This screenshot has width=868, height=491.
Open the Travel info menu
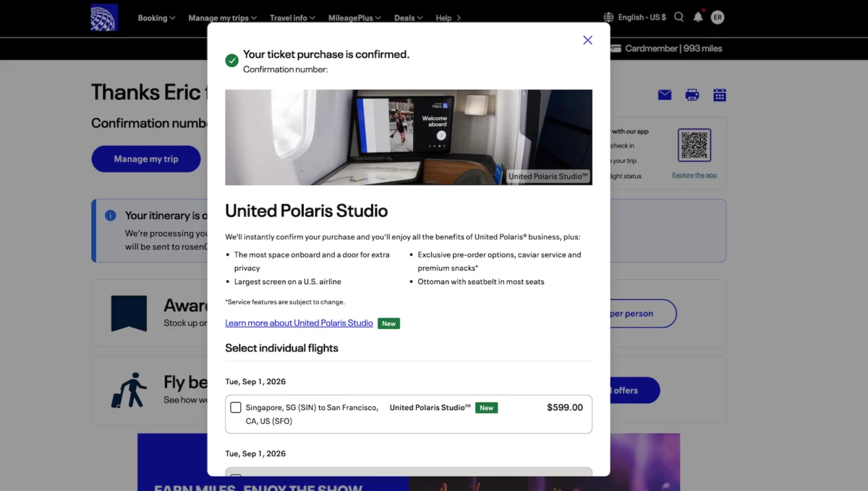[x=293, y=18]
